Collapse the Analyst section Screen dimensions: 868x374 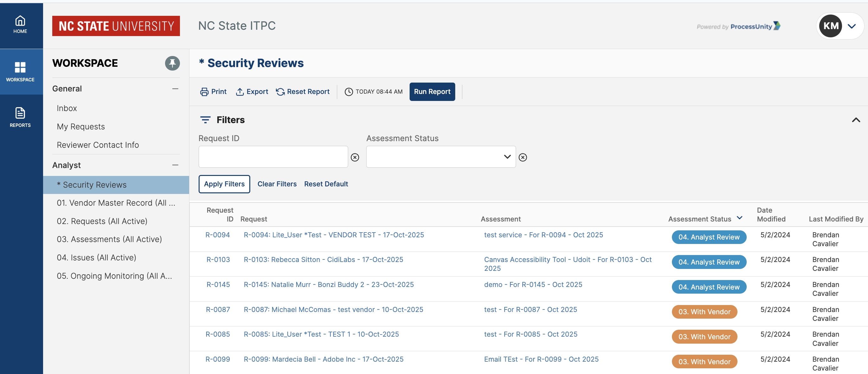coord(175,165)
